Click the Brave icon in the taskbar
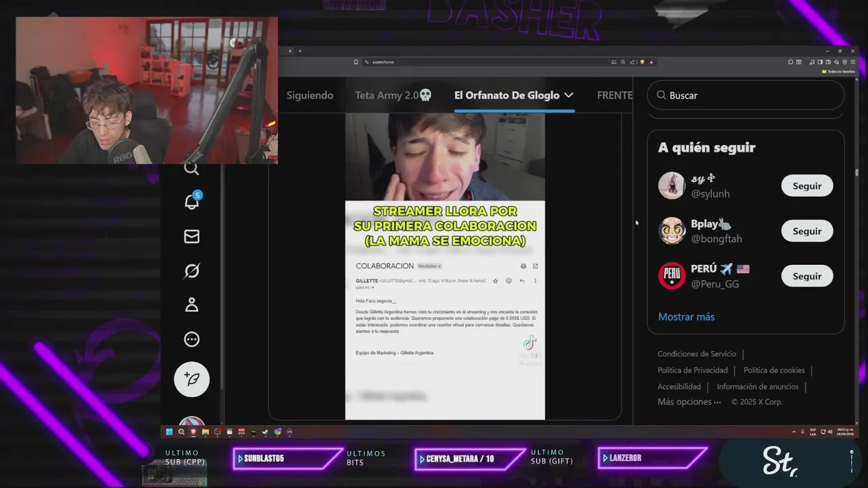 (x=193, y=432)
